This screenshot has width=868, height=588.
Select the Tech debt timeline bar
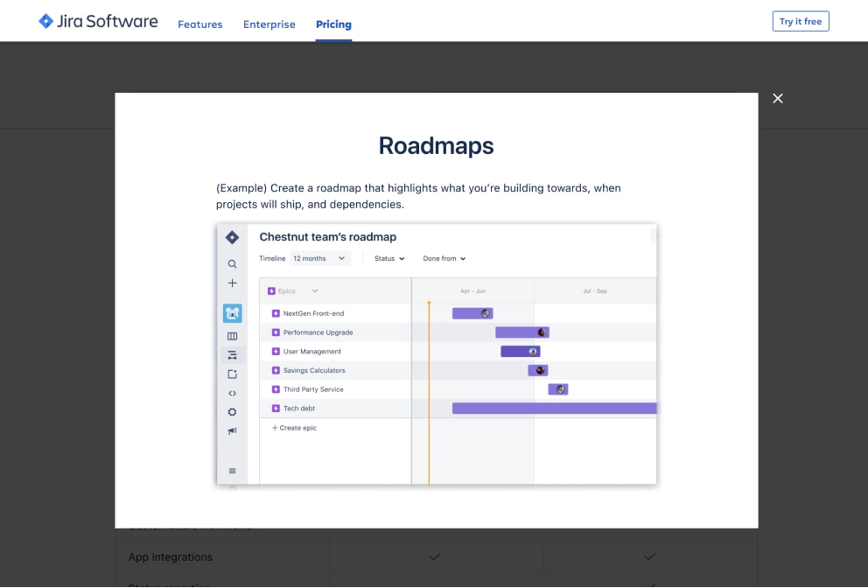(553, 409)
